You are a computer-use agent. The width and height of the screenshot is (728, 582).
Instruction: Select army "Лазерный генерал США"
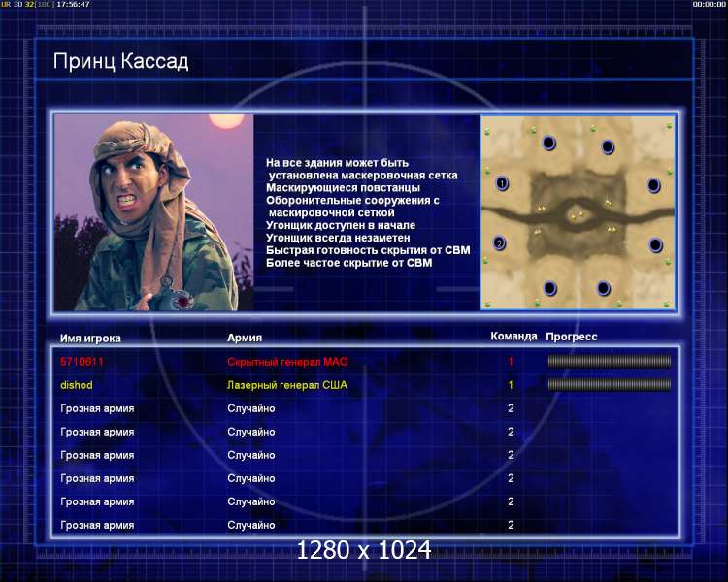point(287,385)
